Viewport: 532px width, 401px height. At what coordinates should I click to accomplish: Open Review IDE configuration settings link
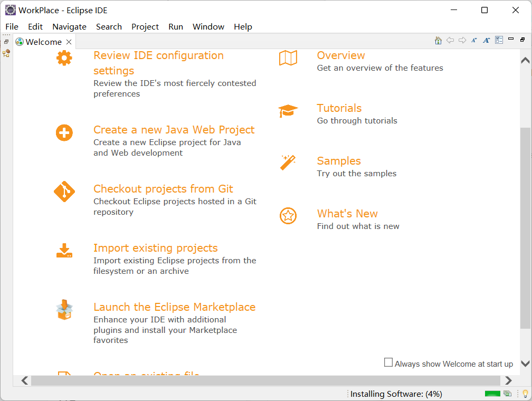(158, 63)
